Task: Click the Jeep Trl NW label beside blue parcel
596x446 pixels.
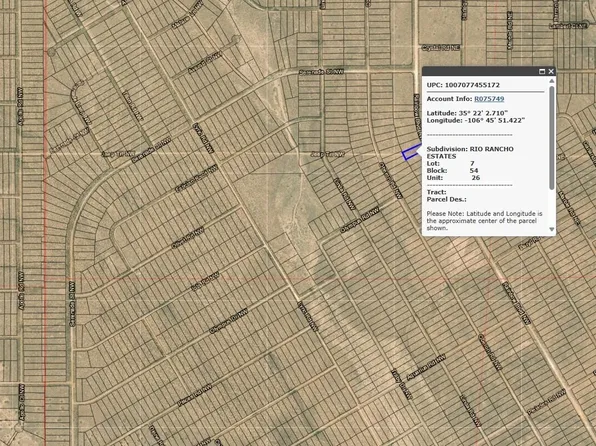Action: tap(328, 154)
